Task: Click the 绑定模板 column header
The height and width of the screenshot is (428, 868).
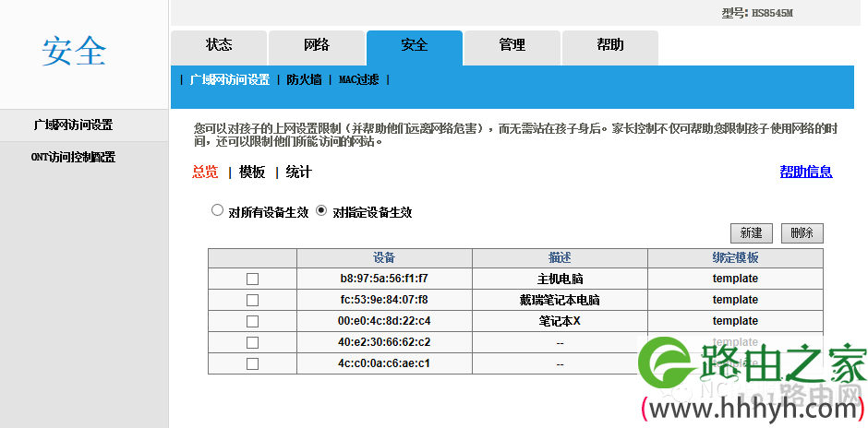Action: [x=735, y=258]
